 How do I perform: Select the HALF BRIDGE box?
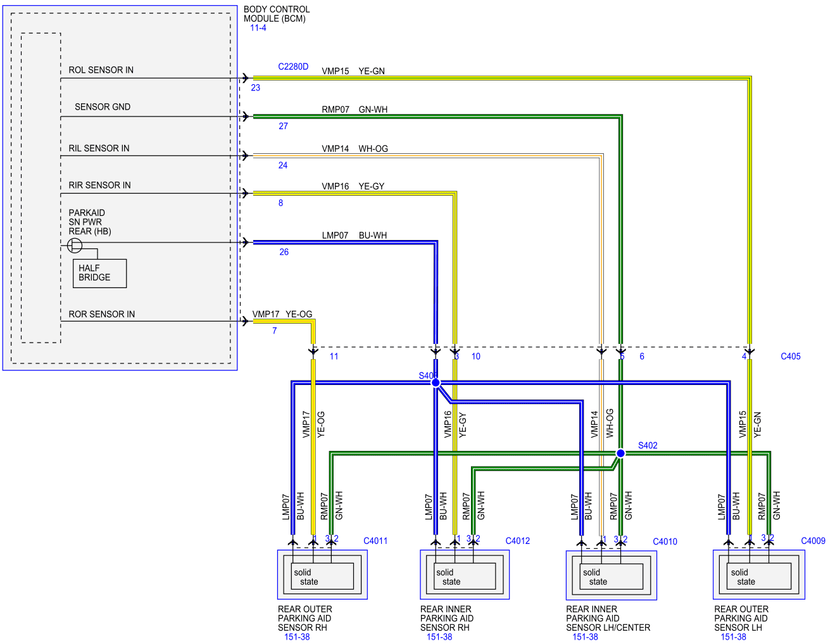point(100,274)
